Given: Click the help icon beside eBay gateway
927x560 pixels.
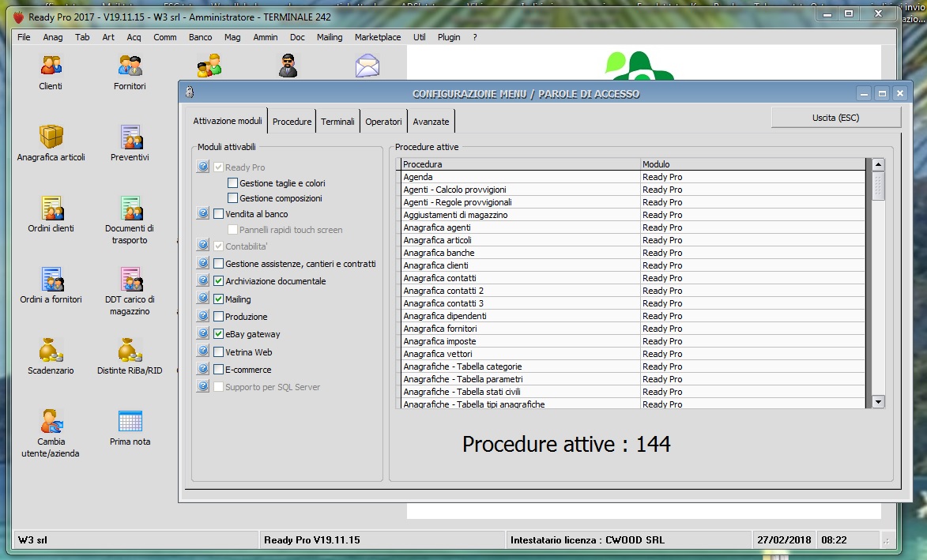Looking at the screenshot, I should 203,333.
